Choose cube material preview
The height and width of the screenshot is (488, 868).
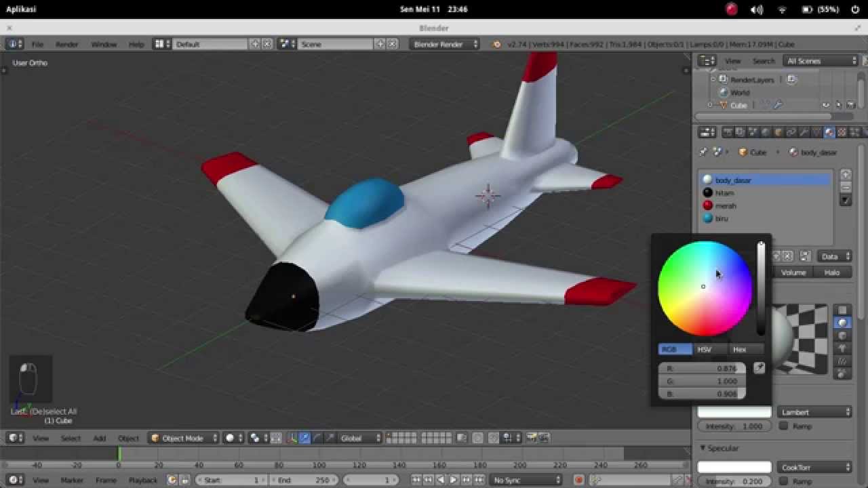tap(842, 335)
